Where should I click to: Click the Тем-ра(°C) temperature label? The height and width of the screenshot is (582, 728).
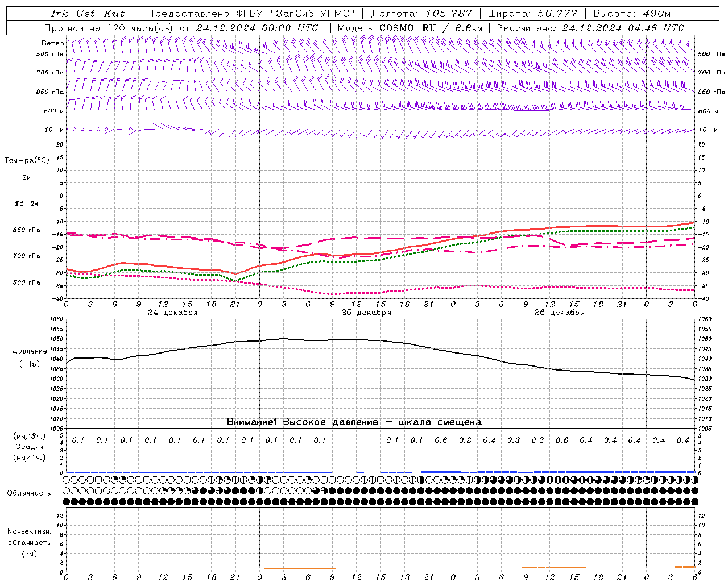point(27,161)
